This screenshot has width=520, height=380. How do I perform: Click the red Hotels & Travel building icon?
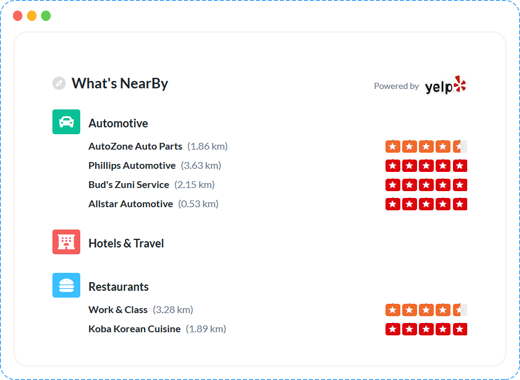click(x=66, y=242)
